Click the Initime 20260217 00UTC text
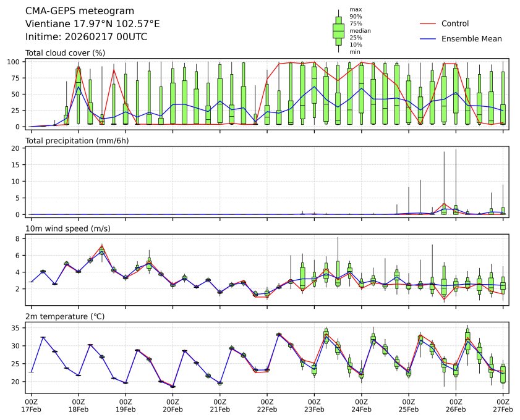The image size is (520, 420). [86, 36]
